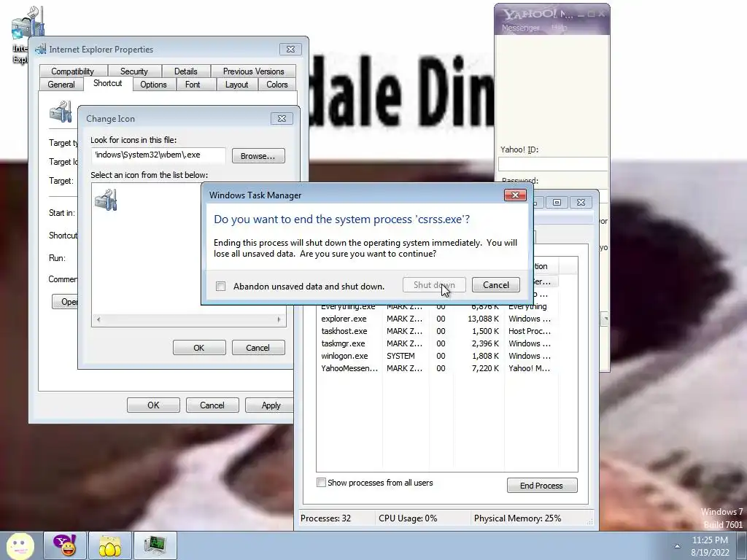Click the icon file path field
747x560 pixels.
coord(158,155)
